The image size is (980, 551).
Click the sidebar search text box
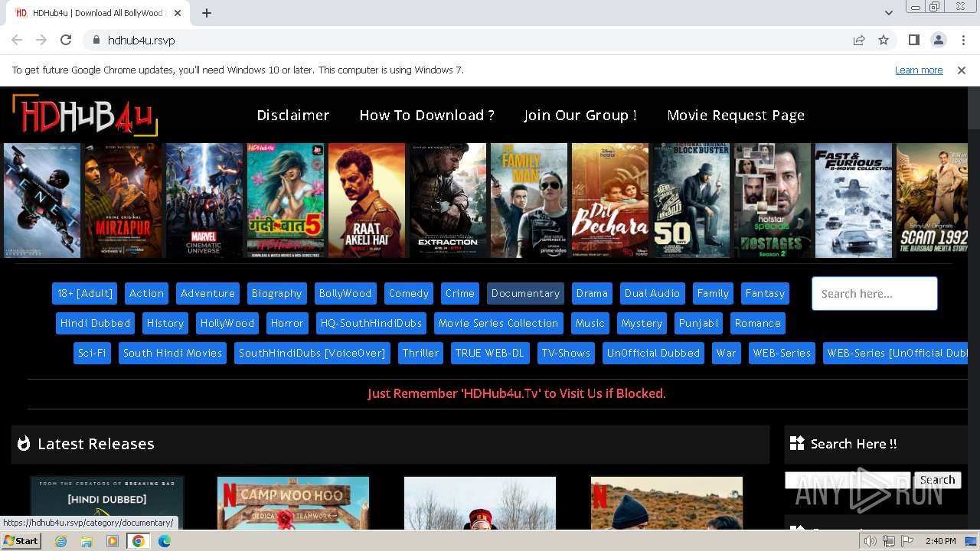pos(848,480)
